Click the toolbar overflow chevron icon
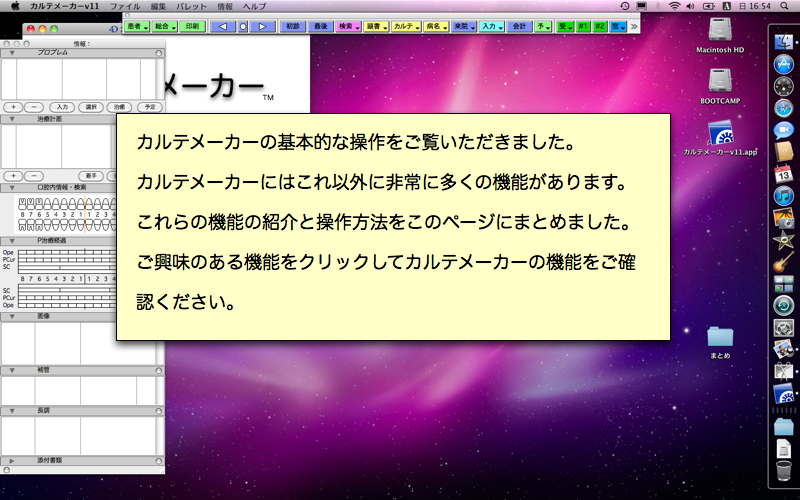The width and height of the screenshot is (800, 500). coord(633,26)
